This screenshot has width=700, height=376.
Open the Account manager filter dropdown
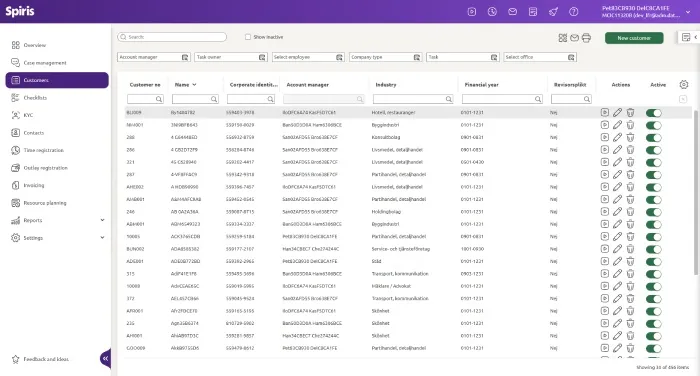coord(154,57)
